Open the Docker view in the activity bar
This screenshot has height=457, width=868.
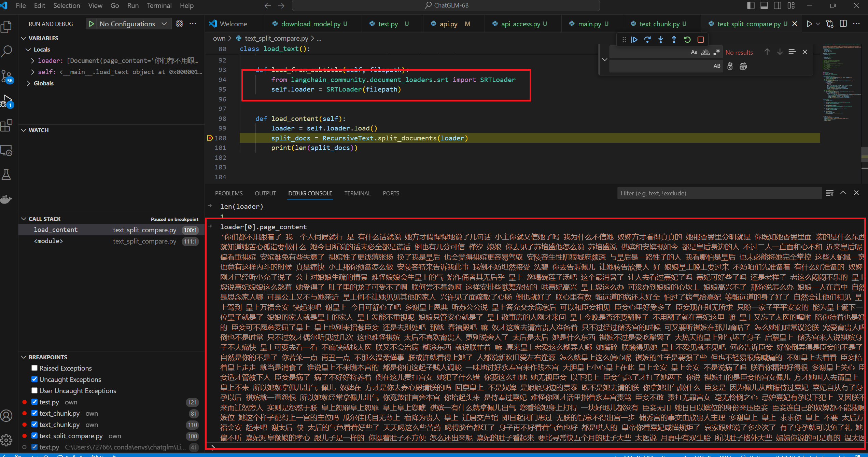tap(6, 199)
